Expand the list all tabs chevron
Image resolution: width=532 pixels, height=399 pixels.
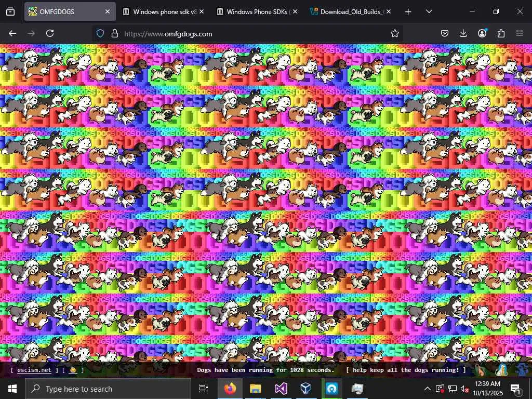429,12
